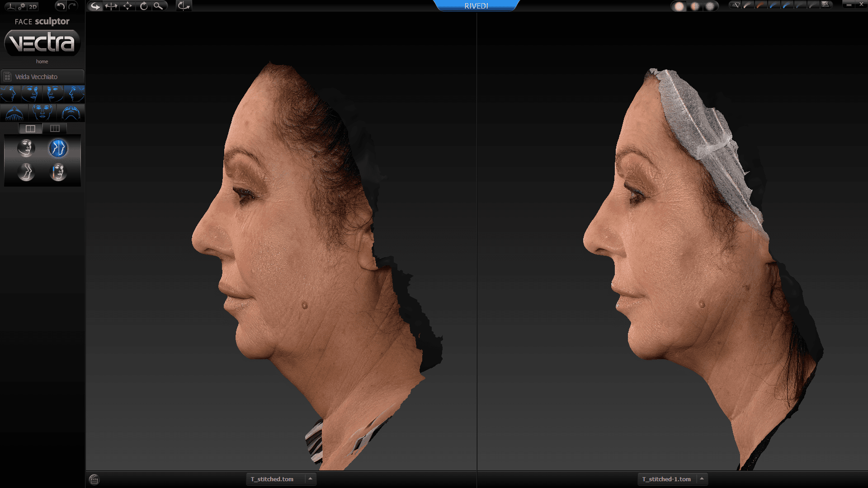Screen dimensions: 868x488
Task: Undo the last action
Action: click(60, 6)
